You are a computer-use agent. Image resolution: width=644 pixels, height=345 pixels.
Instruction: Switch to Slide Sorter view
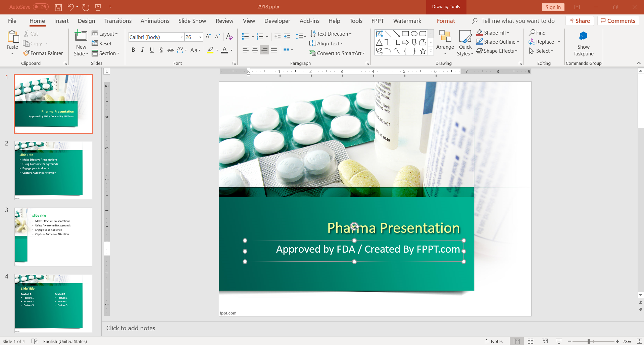click(531, 341)
